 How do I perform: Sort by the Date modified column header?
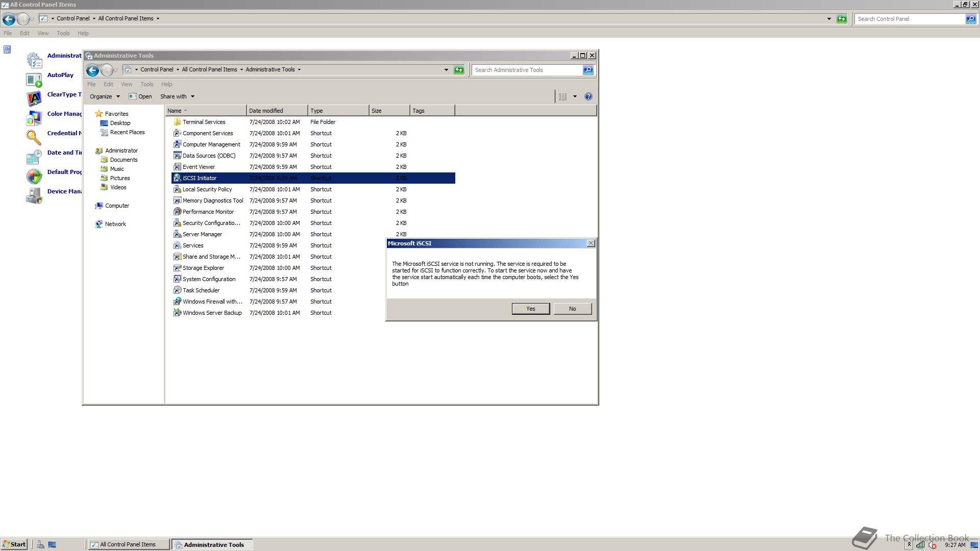click(277, 111)
